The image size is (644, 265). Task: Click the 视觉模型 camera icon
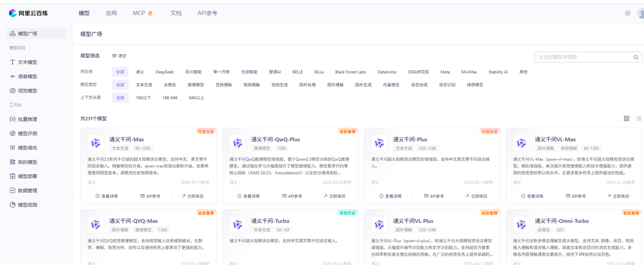tap(13, 91)
